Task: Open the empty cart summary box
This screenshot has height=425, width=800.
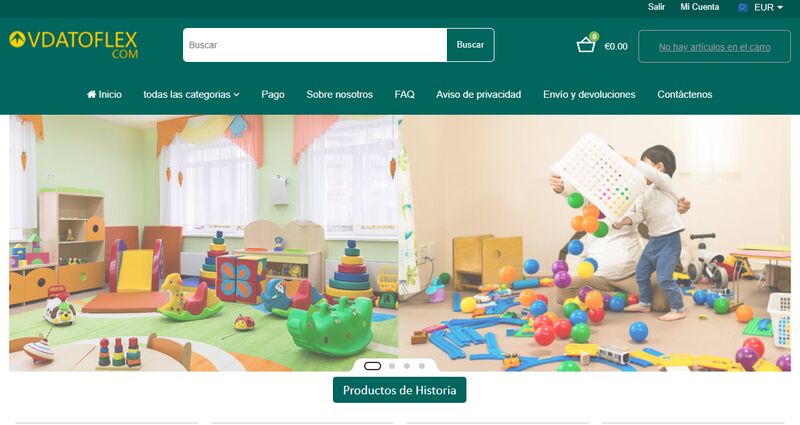Action: point(714,46)
